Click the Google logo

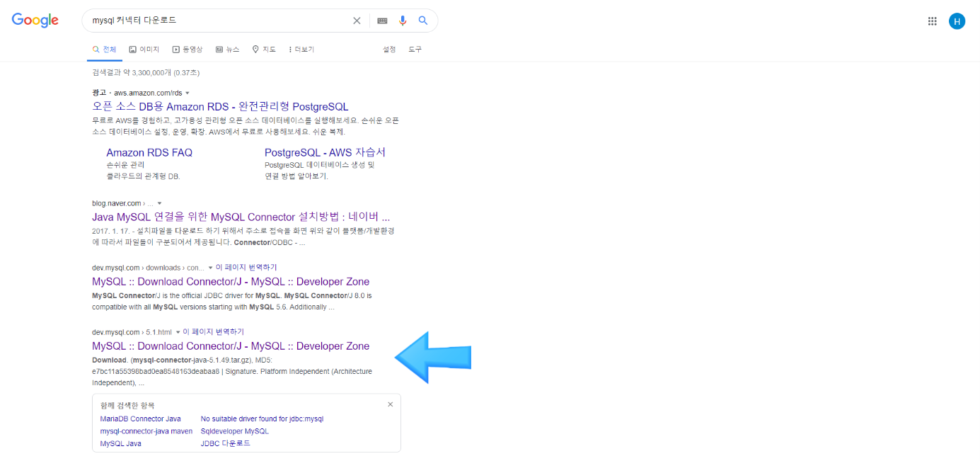click(35, 20)
